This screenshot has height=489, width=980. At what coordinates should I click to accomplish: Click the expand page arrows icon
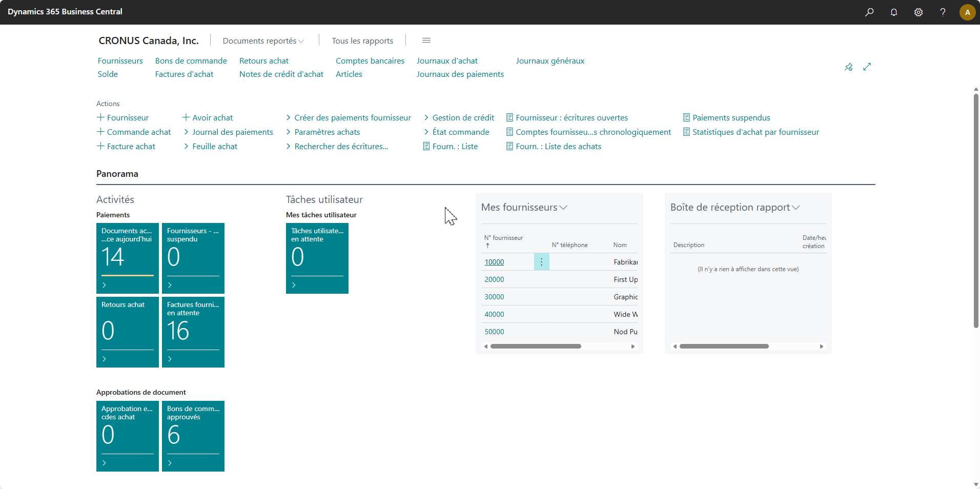(x=867, y=67)
